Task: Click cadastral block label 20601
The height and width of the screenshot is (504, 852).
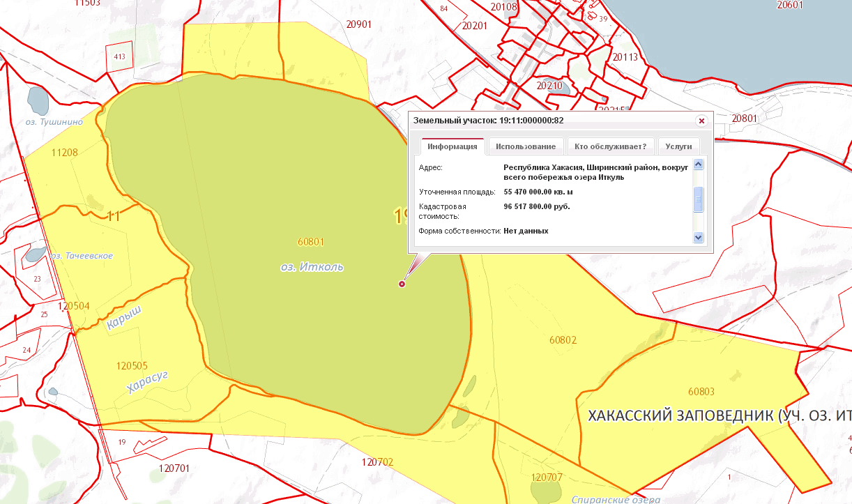Action: coord(790,5)
